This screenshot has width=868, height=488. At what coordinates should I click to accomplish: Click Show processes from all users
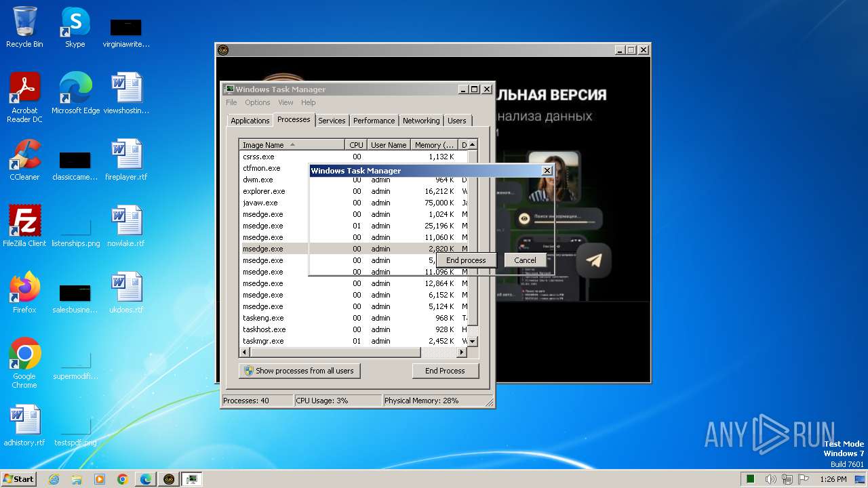point(300,371)
